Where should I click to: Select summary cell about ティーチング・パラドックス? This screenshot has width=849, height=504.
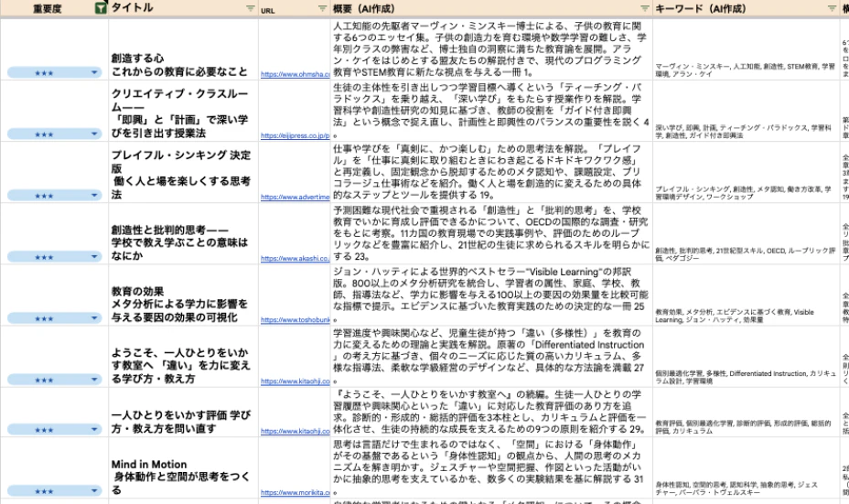(x=491, y=111)
